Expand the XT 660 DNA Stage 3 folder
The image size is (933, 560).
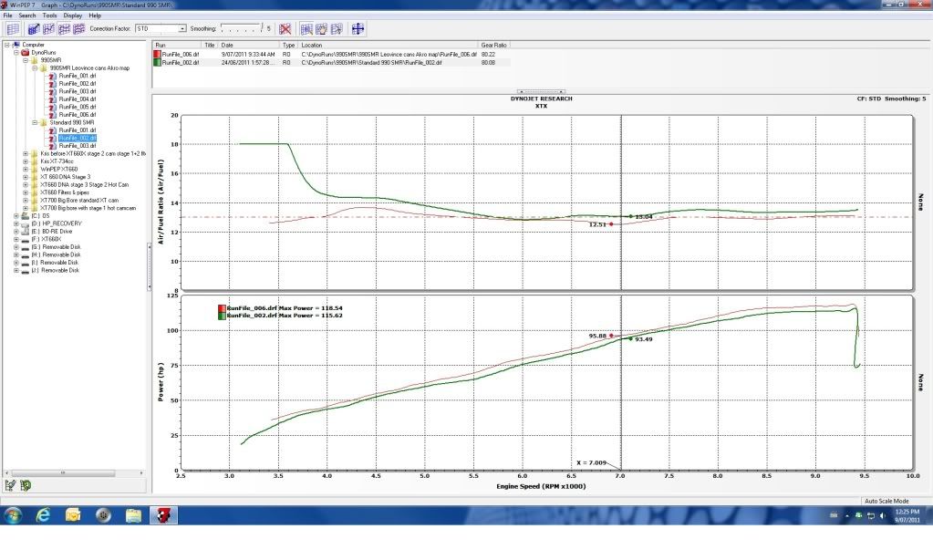26,177
